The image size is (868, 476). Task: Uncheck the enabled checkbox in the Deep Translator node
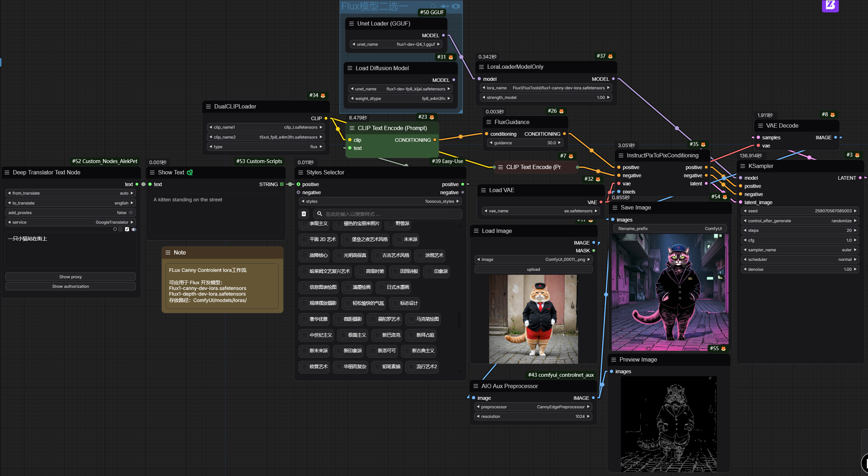coord(127,229)
